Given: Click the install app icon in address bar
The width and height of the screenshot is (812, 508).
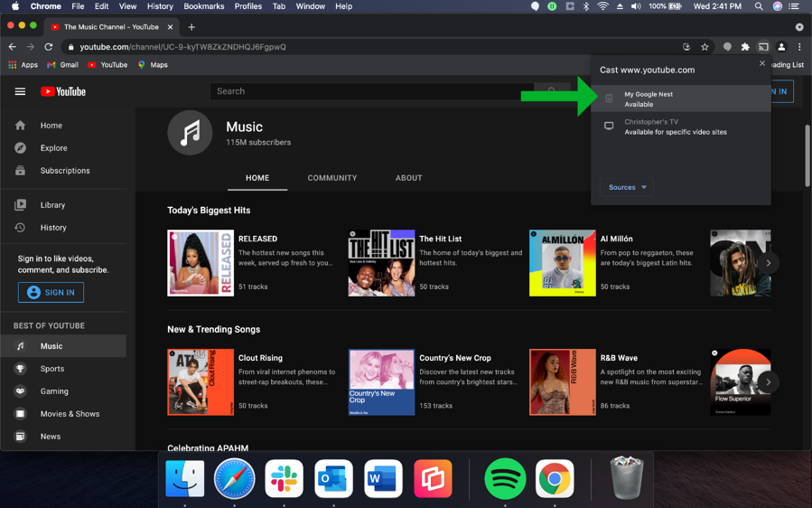Looking at the screenshot, I should tap(686, 47).
